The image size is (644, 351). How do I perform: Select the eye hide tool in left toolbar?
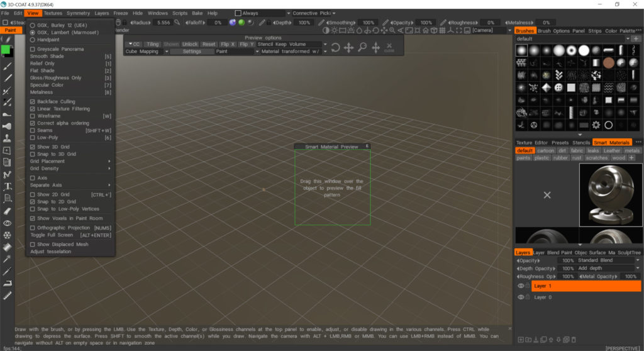(x=7, y=223)
